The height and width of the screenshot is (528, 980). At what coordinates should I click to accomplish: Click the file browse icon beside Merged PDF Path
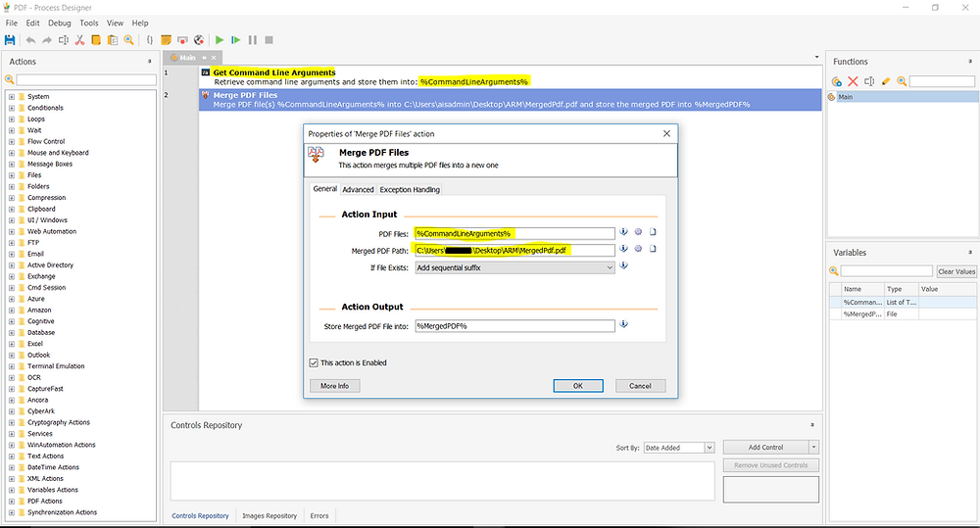[x=653, y=249]
